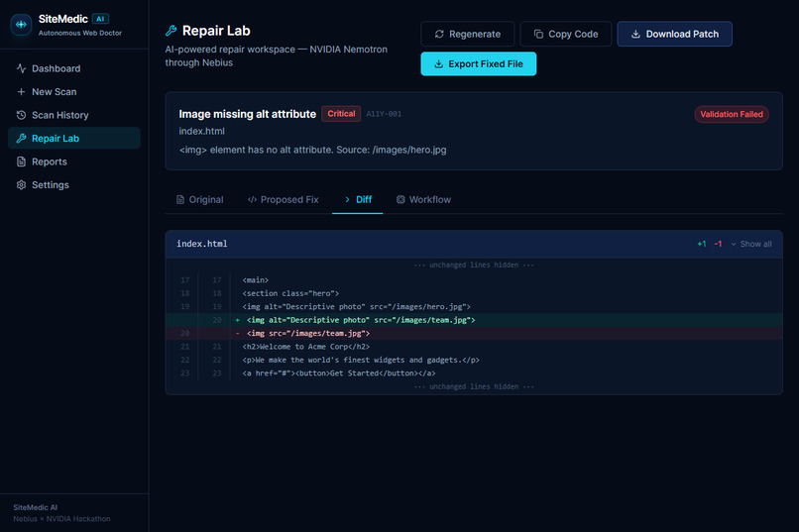The image size is (799, 532).
Task: Click the section class hero line
Action: (x=474, y=294)
